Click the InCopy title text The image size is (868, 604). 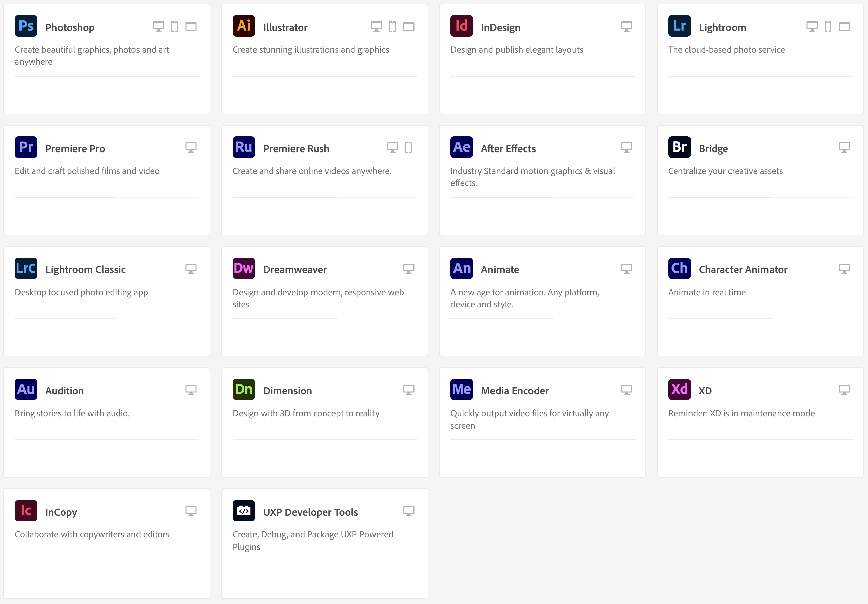61,512
